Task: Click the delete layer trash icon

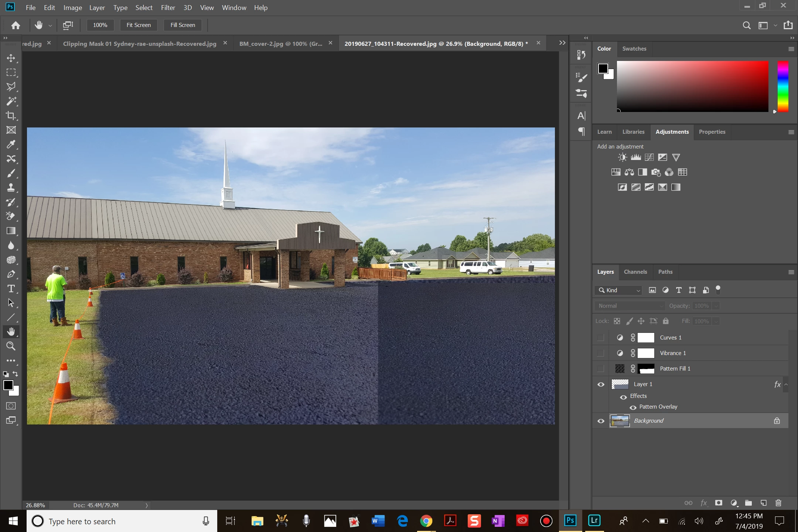Action: (x=778, y=503)
